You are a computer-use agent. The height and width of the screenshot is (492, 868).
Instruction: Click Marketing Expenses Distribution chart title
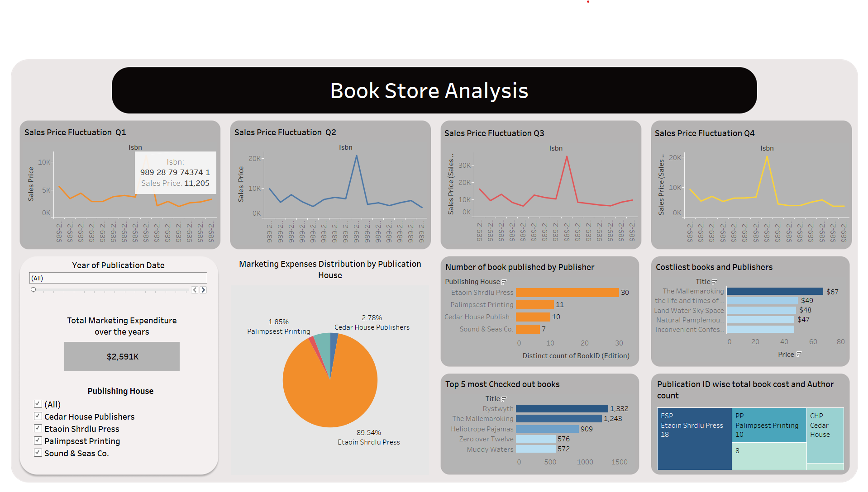[330, 270]
